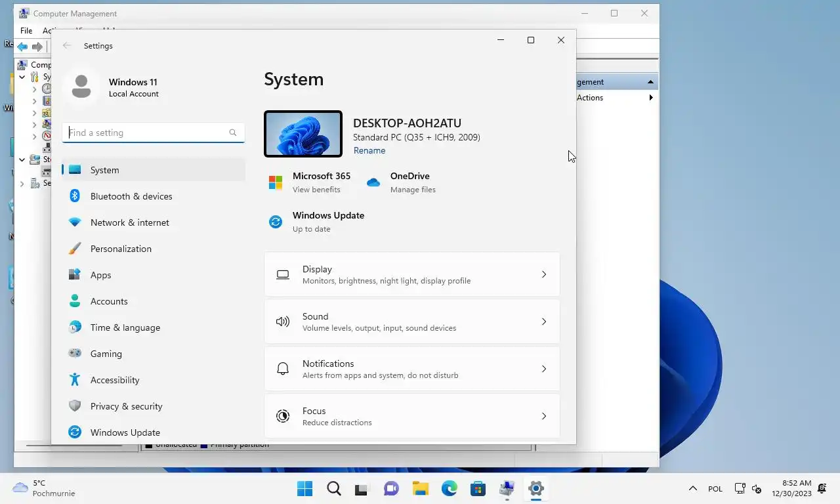
Task: Collapse the Actions pane header arrow in Computer Management
Action: click(x=650, y=82)
